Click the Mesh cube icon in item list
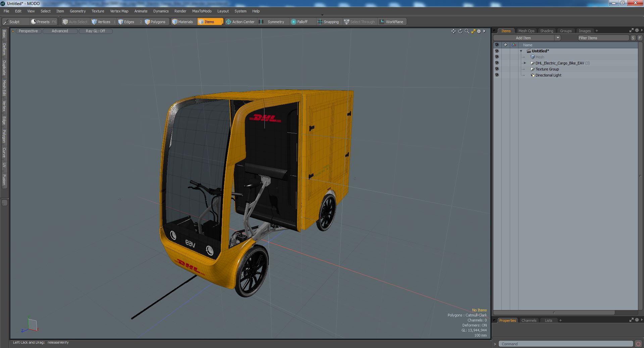This screenshot has width=644, height=348. (x=533, y=57)
